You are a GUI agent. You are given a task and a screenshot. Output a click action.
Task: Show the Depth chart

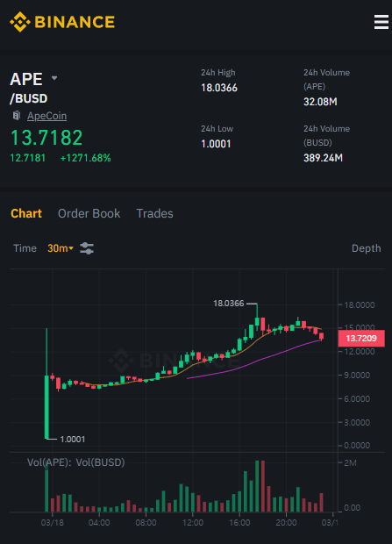pyautogui.click(x=366, y=248)
